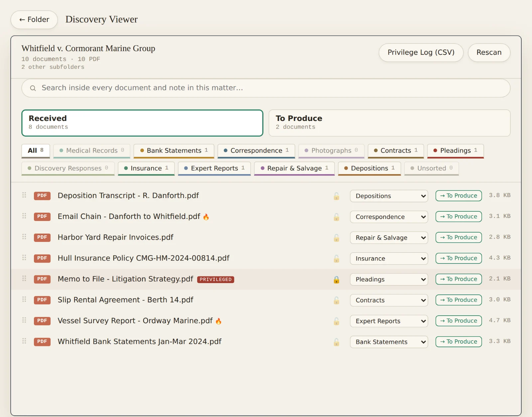
Task: Filter by Repair & Salvage category
Action: point(294,168)
